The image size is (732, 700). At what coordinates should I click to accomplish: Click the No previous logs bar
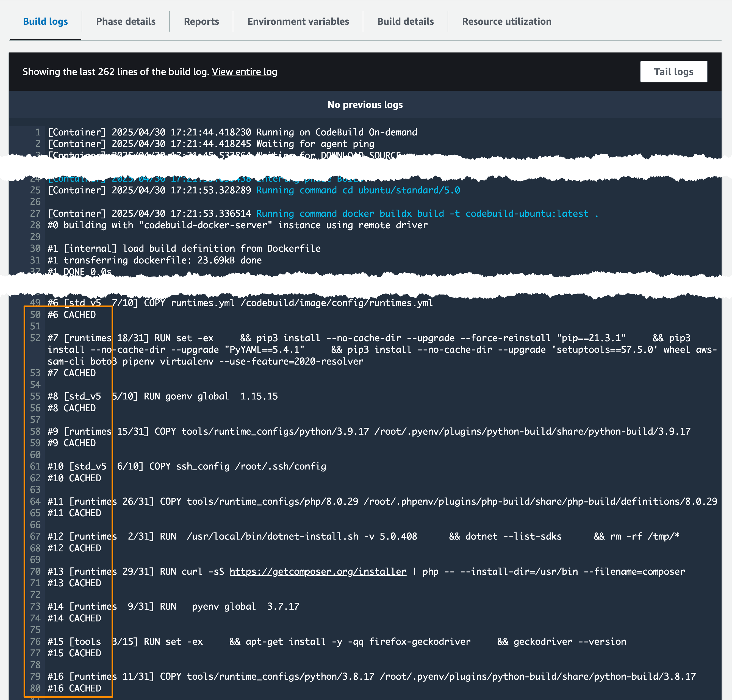[365, 105]
